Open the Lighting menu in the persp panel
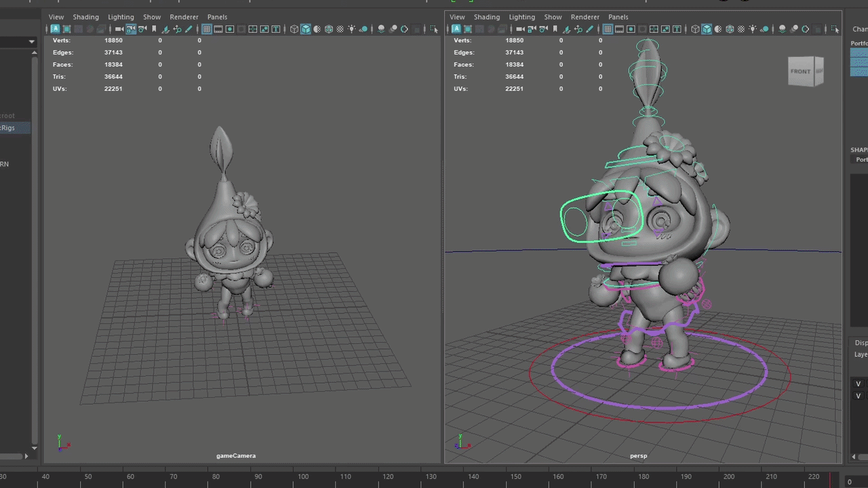868x488 pixels. pos(521,17)
